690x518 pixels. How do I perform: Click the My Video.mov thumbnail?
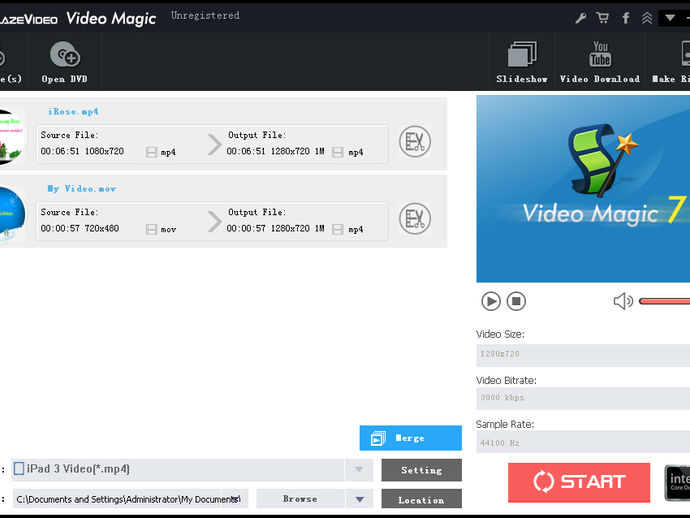11,215
